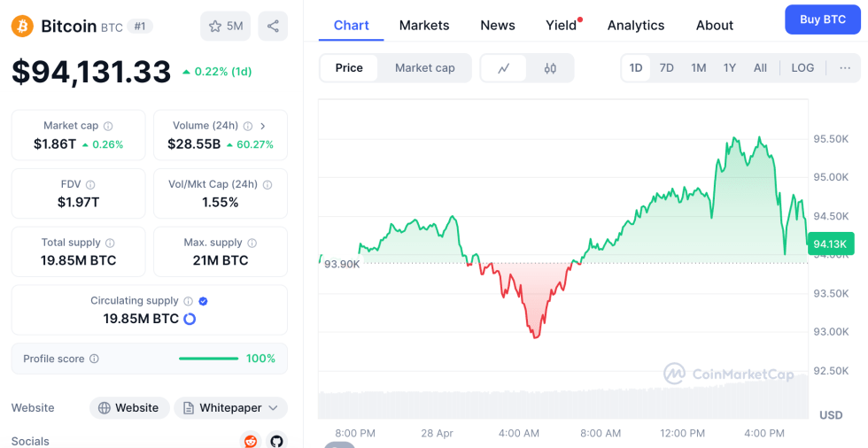Screen dimensions: 868x448
Task: Open the Analytics tab
Action: click(x=635, y=26)
